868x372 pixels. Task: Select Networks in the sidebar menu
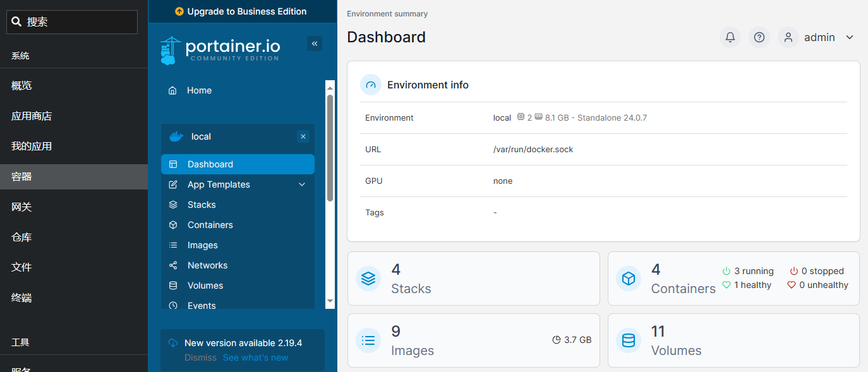pos(207,265)
